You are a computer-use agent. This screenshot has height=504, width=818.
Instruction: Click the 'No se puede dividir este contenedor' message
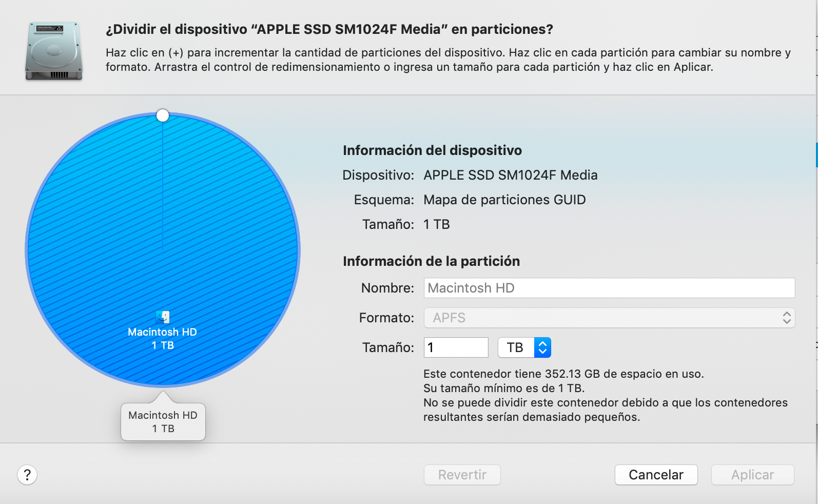click(x=606, y=410)
